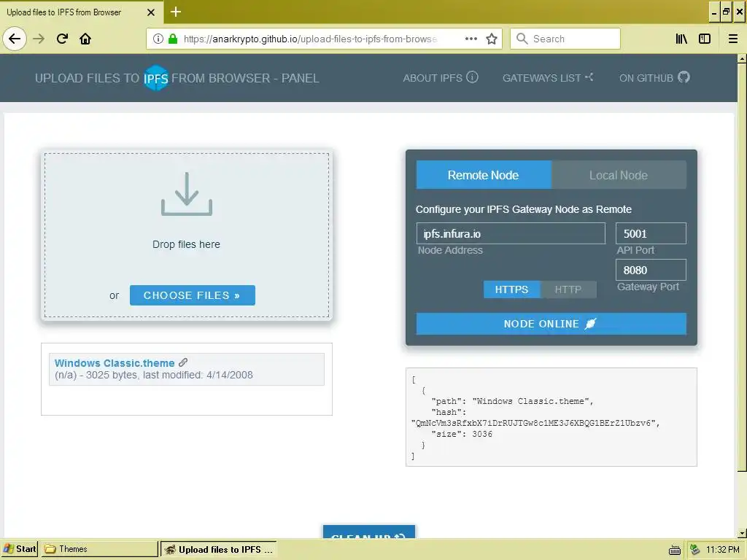This screenshot has height=560, width=747.
Task: Open the Windows Classic.theme file link
Action: click(x=115, y=363)
